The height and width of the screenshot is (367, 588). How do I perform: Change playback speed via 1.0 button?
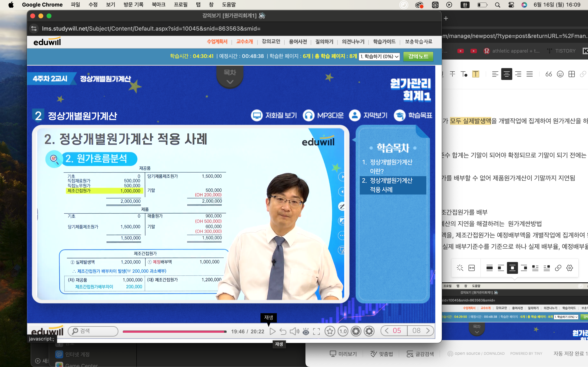(x=343, y=331)
